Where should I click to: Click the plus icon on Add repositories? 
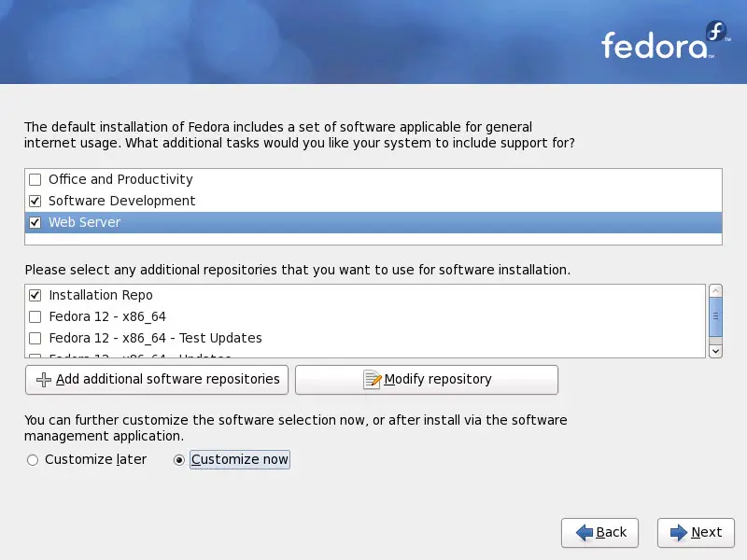click(x=44, y=380)
